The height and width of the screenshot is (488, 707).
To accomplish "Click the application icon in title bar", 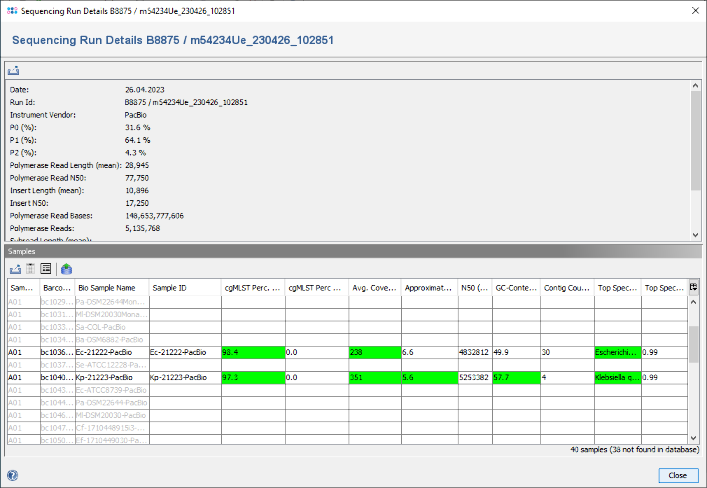I will pyautogui.click(x=10, y=9).
